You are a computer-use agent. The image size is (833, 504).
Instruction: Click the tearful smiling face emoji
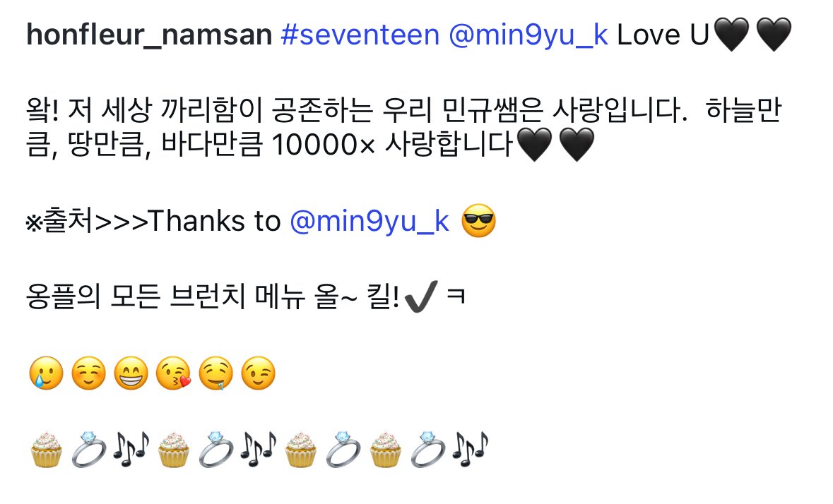tap(46, 373)
